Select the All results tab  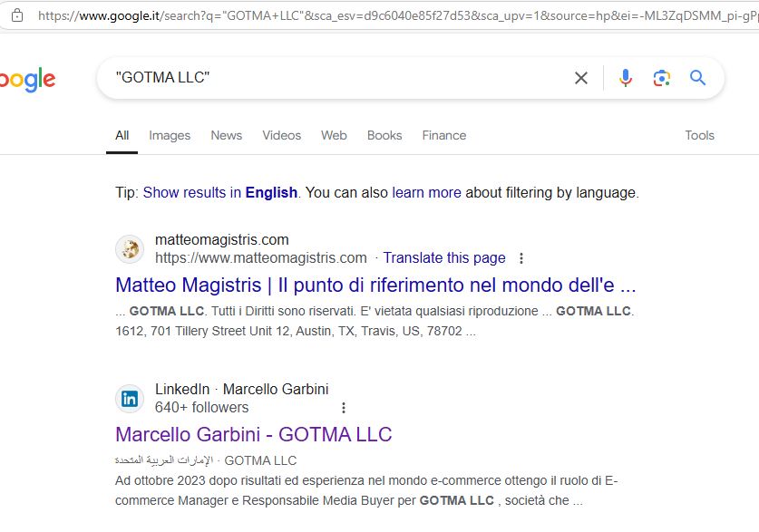tap(122, 135)
